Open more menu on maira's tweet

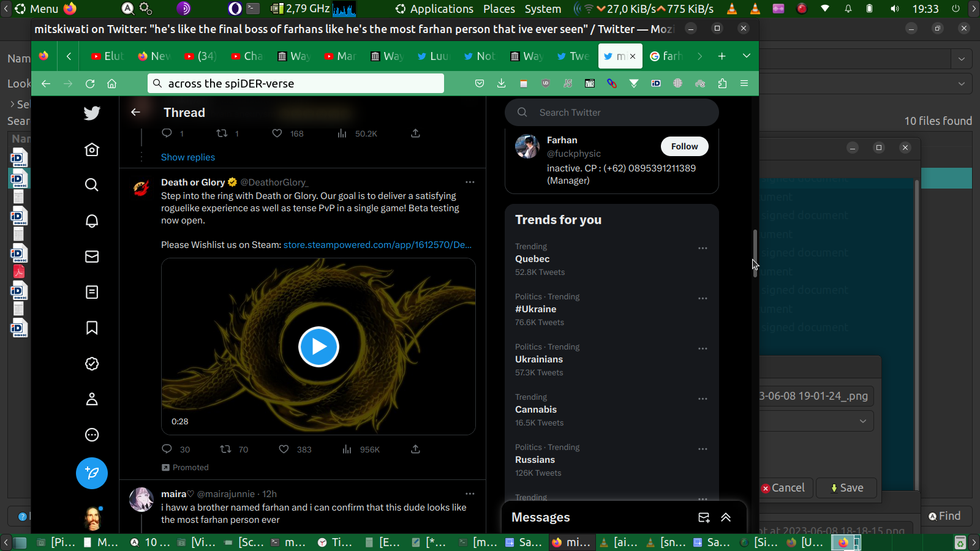click(470, 493)
